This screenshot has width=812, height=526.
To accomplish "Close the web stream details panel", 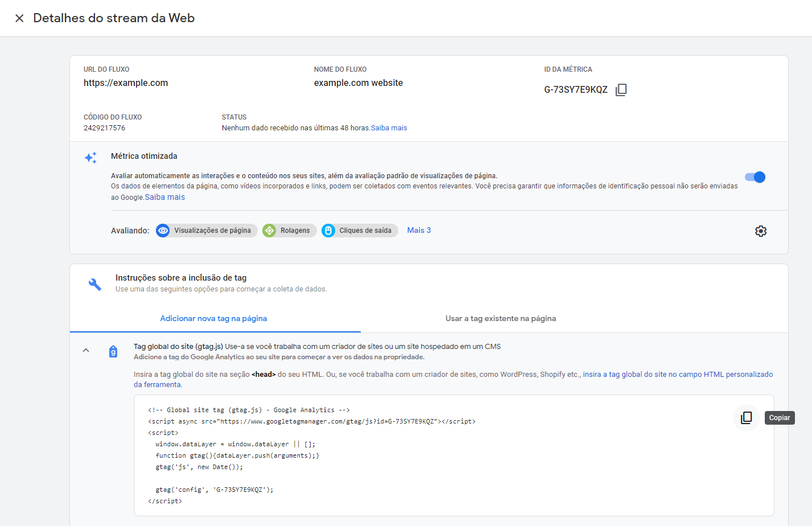I will coord(19,18).
